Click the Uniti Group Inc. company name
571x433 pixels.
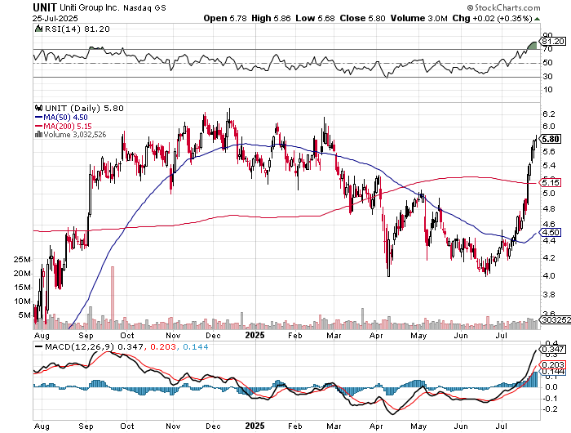89,8
